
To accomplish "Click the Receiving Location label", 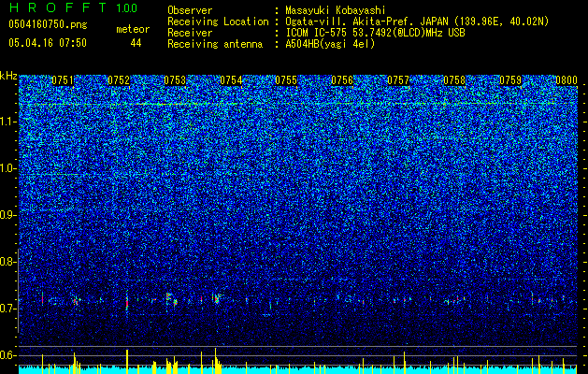I will (218, 22).
